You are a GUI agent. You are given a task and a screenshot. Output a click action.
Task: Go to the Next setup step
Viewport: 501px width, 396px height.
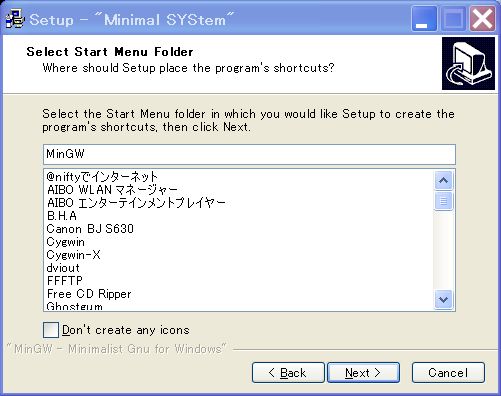pos(363,372)
